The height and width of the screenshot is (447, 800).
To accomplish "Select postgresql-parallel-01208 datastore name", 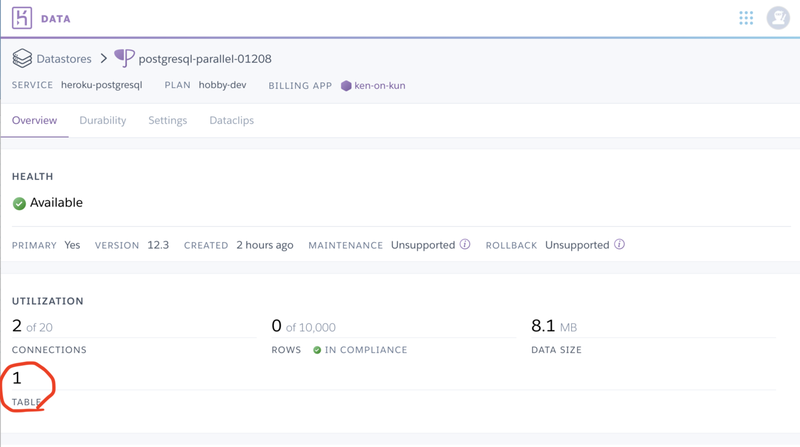I will (x=205, y=59).
